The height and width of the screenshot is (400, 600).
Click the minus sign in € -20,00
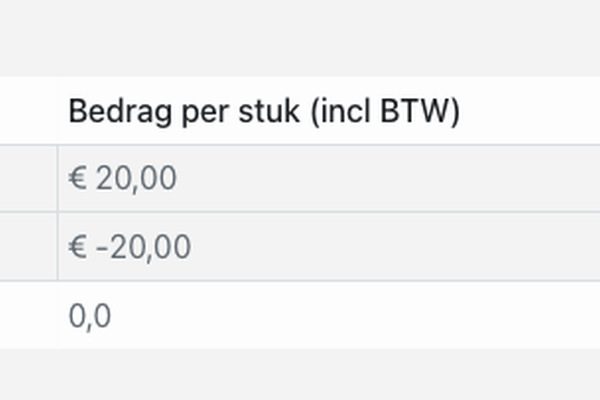(102, 248)
